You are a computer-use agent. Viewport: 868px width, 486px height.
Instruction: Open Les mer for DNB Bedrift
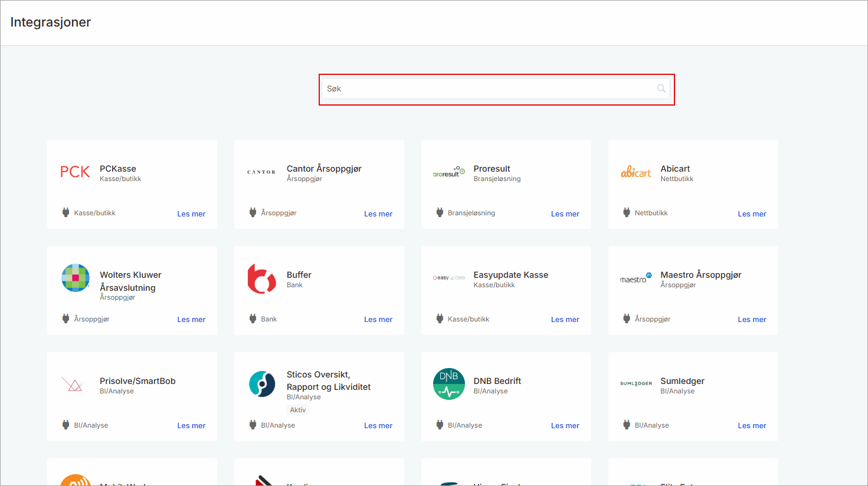tap(565, 426)
